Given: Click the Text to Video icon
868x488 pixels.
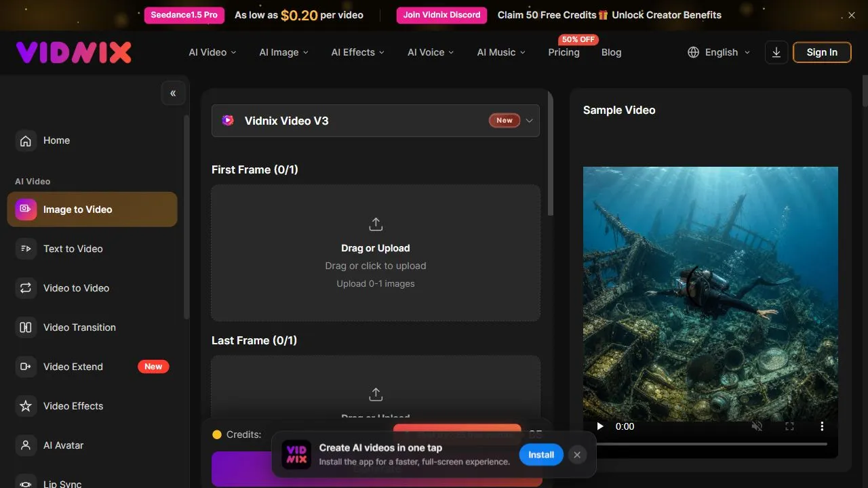Looking at the screenshot, I should pos(26,249).
